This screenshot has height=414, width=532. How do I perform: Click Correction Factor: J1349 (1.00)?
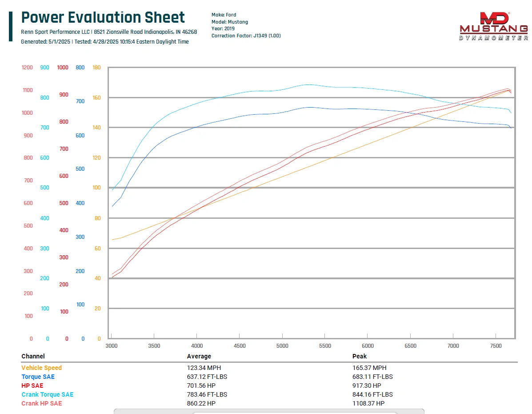[246, 36]
